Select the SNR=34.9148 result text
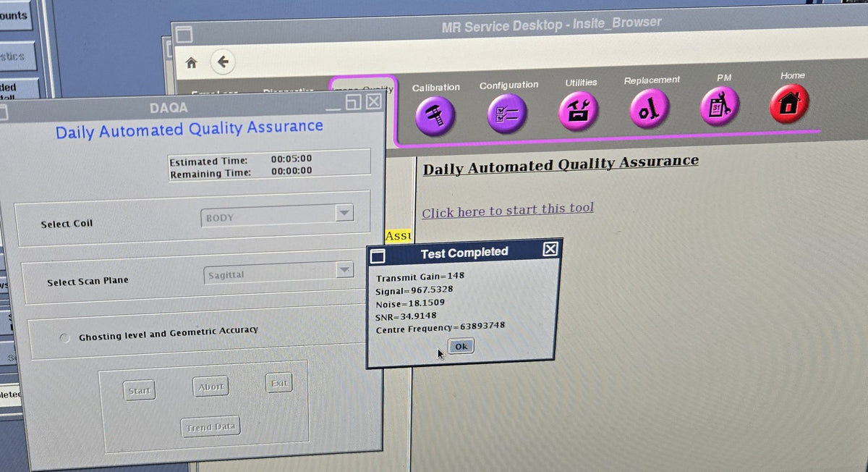Screen dimensions: 868x472 (x=407, y=316)
